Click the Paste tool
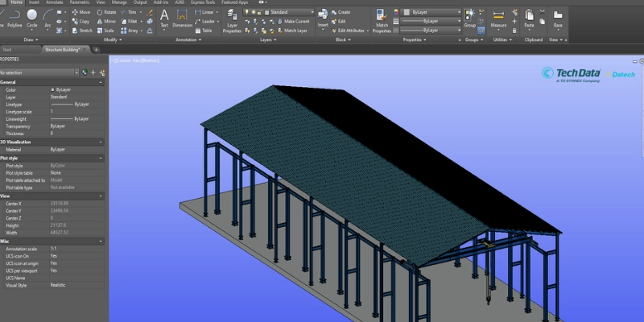This screenshot has width=644, height=322. [x=530, y=18]
